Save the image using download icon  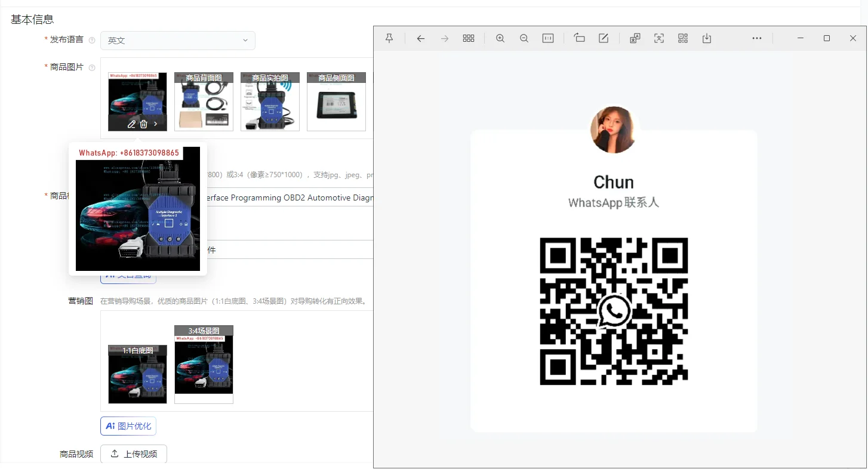[x=707, y=38]
